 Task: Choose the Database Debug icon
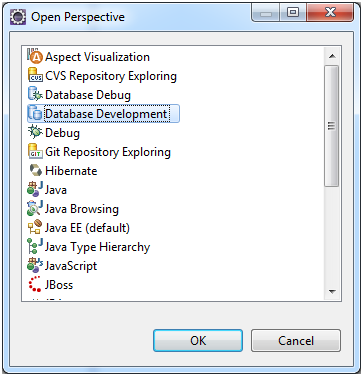click(x=35, y=95)
